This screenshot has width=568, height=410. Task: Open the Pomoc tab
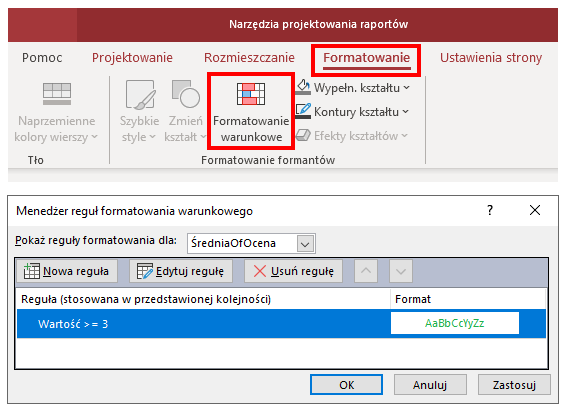point(42,58)
